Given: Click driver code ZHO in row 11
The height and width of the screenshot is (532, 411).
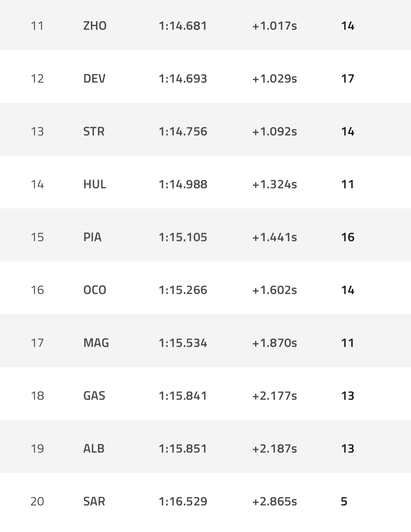Looking at the screenshot, I should coord(95,26).
